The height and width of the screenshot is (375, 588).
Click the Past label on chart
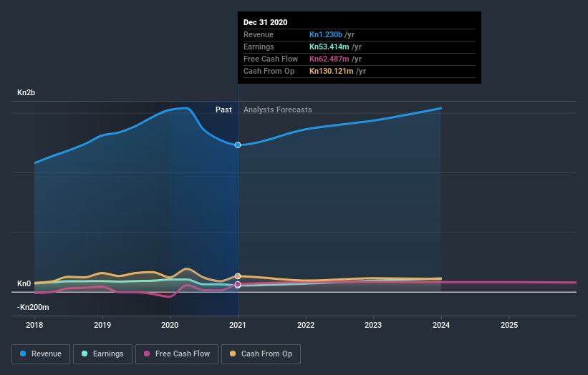coord(223,109)
